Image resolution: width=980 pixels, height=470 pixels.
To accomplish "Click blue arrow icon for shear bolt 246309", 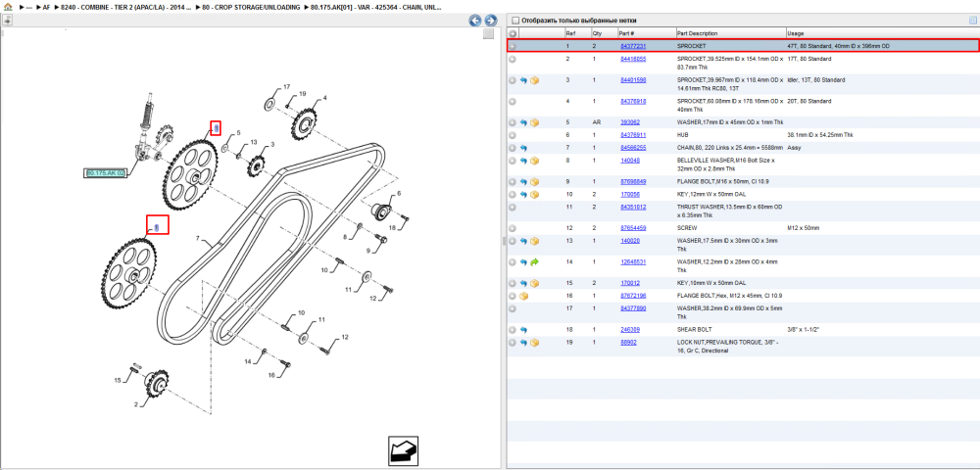I will (523, 330).
